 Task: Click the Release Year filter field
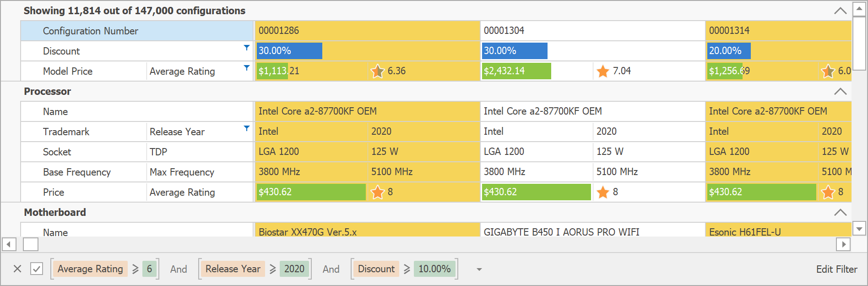coord(233,269)
